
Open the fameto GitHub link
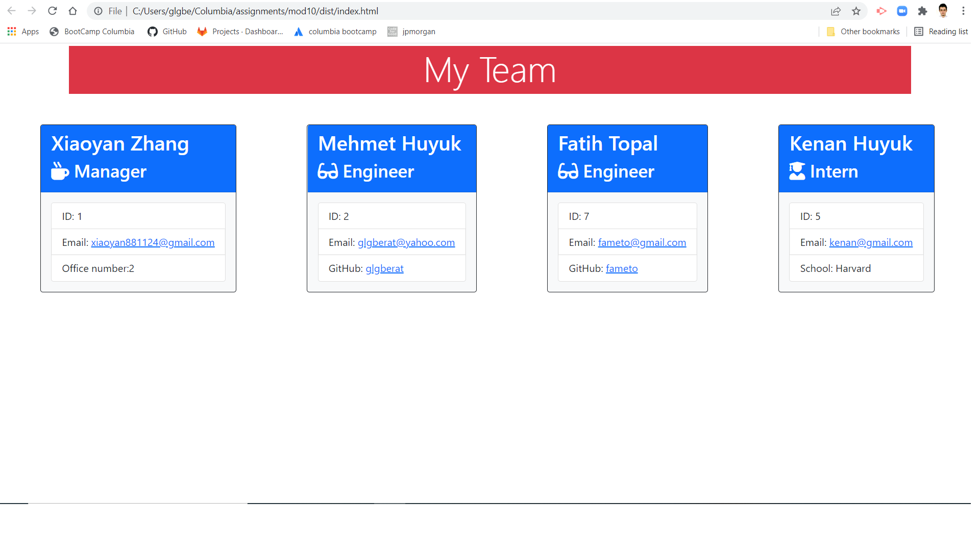(x=622, y=269)
